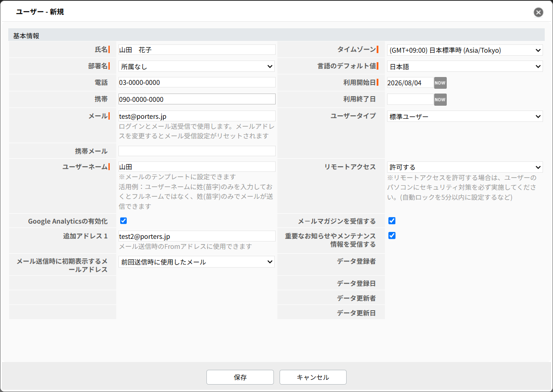Click NOW icon beside 利用終了日
Viewport: 553px width, 392px height.
click(440, 99)
